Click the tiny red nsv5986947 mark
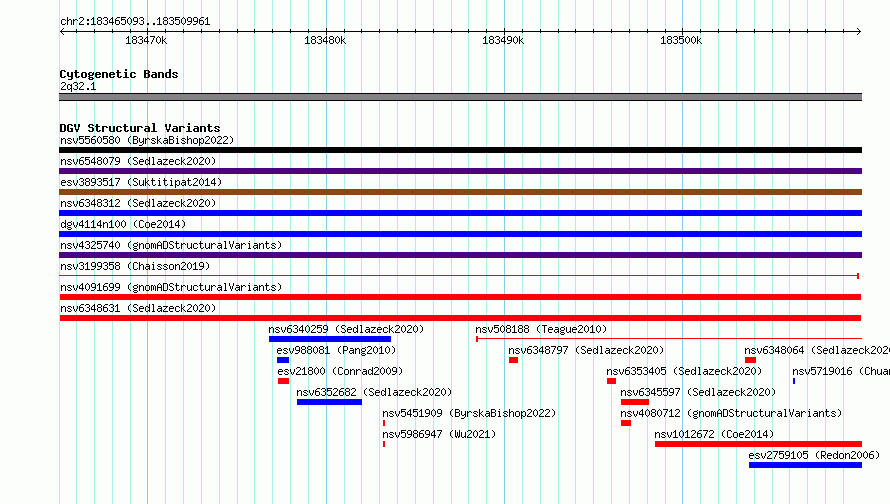The height and width of the screenshot is (504, 890). (x=384, y=444)
